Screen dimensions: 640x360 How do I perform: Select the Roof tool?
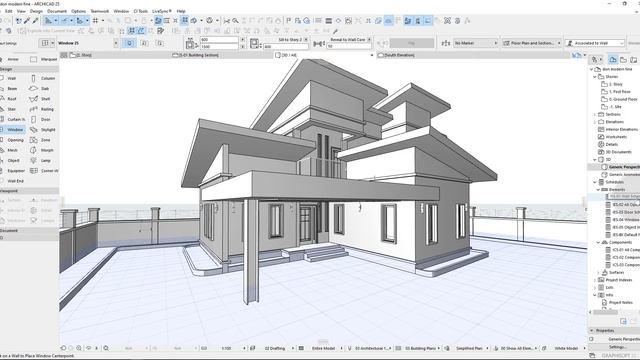click(x=11, y=98)
